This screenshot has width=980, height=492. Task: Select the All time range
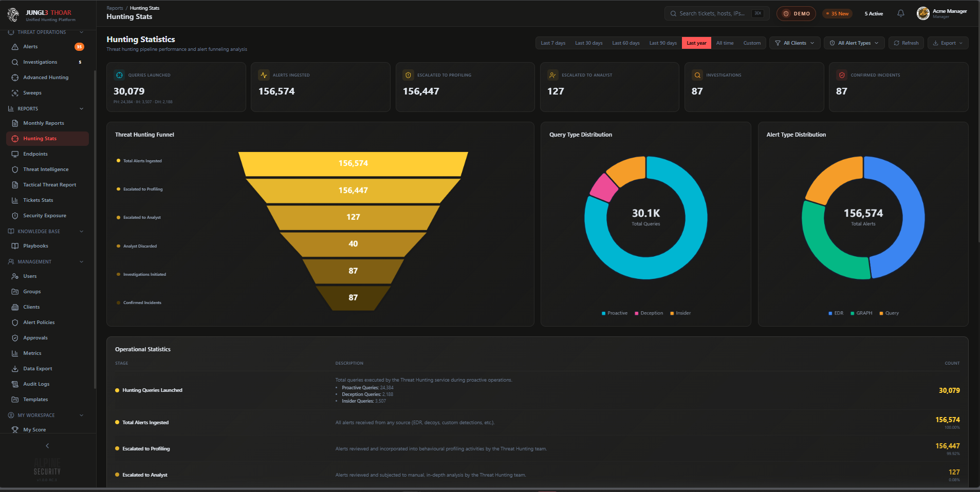[x=725, y=43]
